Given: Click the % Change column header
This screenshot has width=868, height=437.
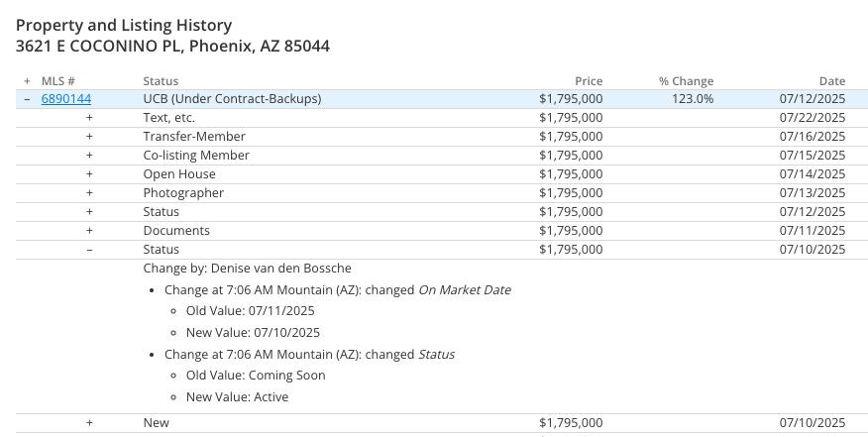Looking at the screenshot, I should (x=686, y=81).
